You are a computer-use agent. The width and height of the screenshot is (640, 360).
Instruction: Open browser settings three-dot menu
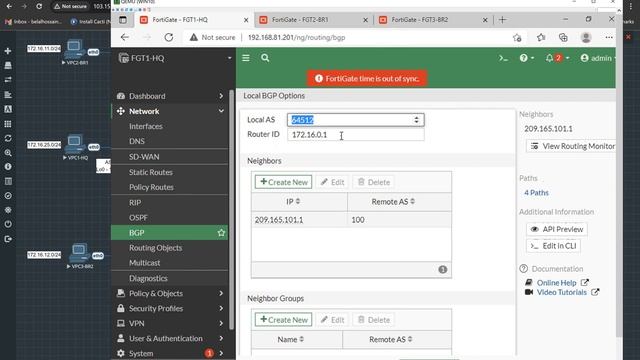[x=609, y=37]
